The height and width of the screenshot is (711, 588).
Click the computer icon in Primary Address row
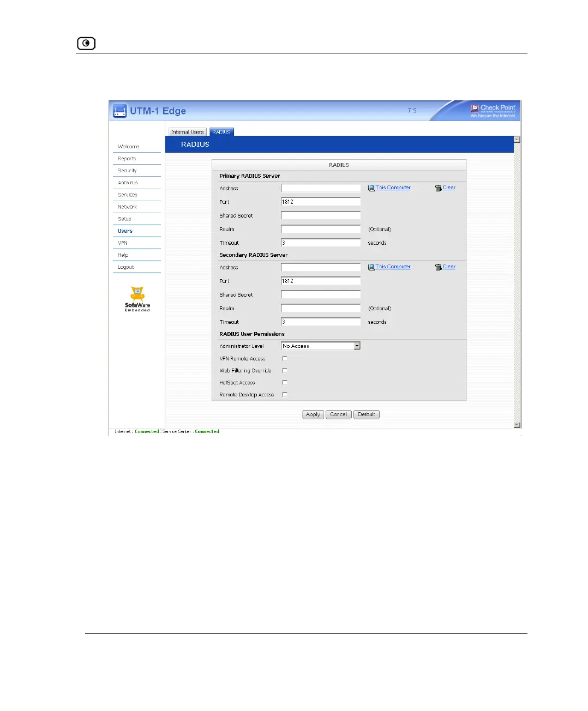pyautogui.click(x=371, y=188)
